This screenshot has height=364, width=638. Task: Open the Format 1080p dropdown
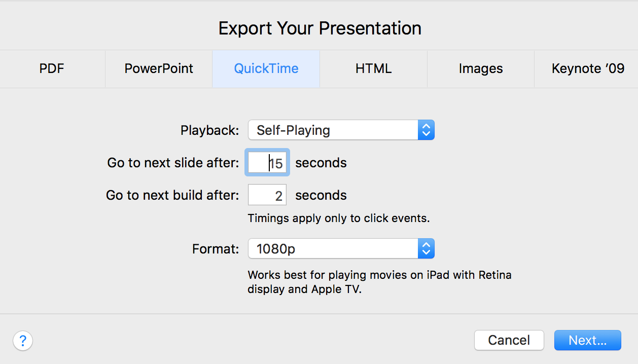coord(341,249)
